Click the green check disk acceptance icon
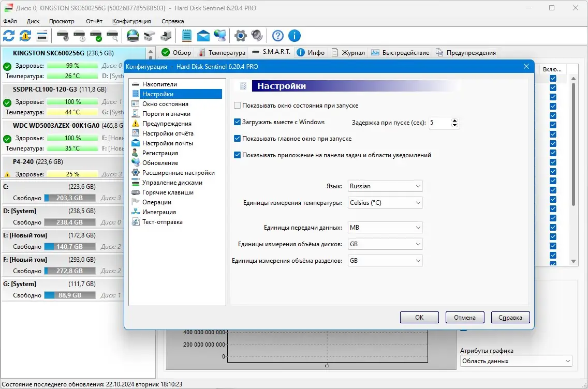Image resolution: width=588 pixels, height=389 pixels. 96,36
